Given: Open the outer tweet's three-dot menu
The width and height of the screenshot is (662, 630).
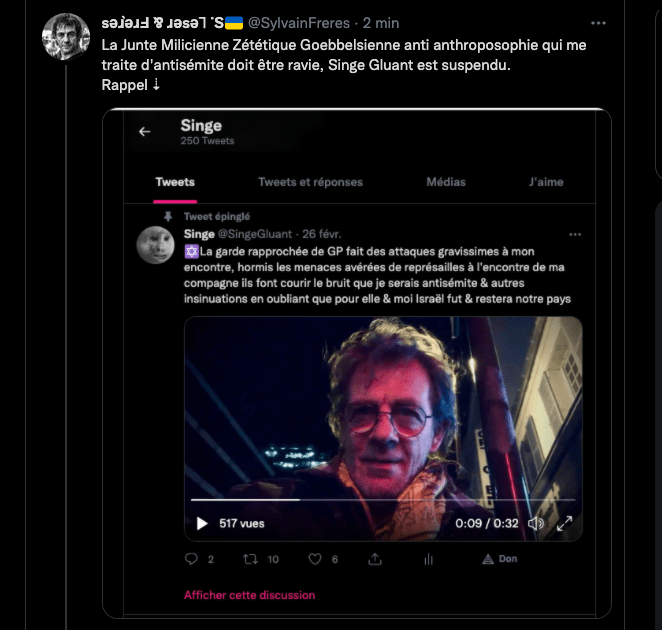Looking at the screenshot, I should (598, 23).
